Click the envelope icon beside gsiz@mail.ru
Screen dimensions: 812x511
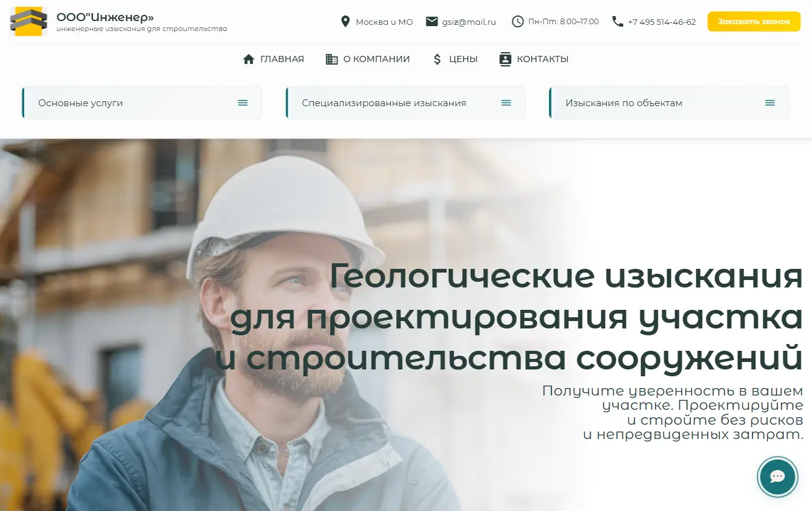[431, 21]
